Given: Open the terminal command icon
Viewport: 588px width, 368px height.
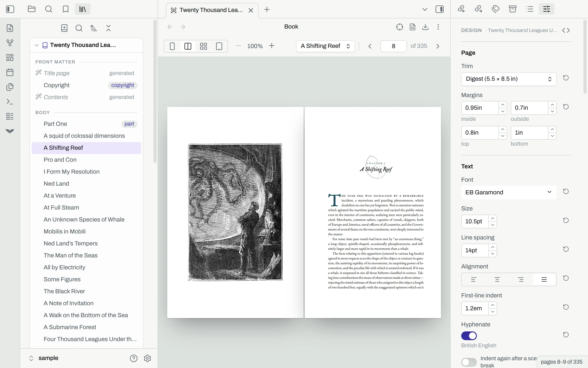Looking at the screenshot, I should point(10,101).
